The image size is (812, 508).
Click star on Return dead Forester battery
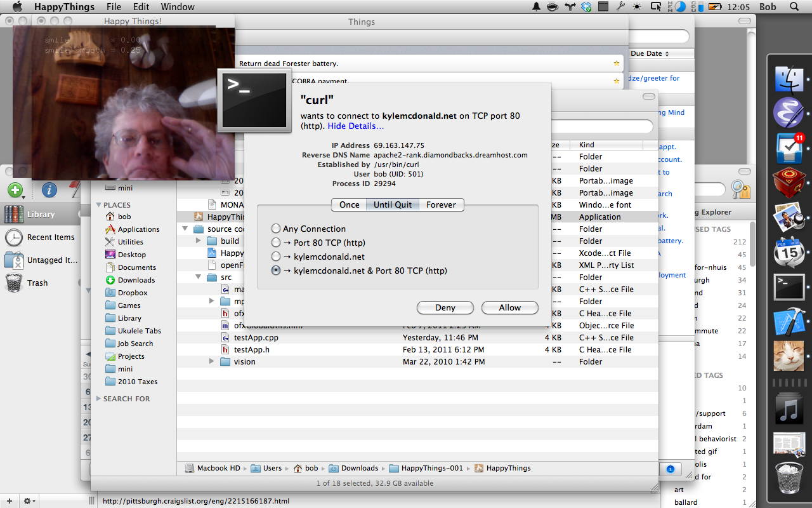coord(616,63)
